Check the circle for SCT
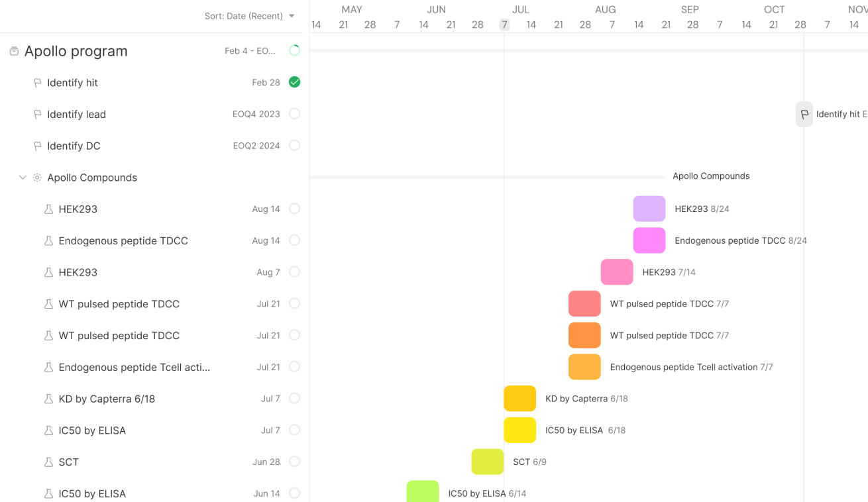Image resolution: width=868 pixels, height=502 pixels. coord(295,462)
